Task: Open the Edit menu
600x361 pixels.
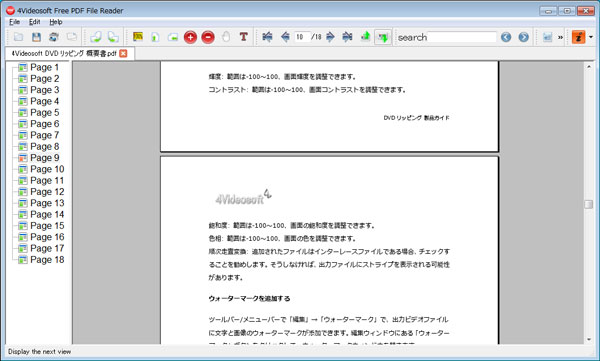Action: pyautogui.click(x=34, y=22)
